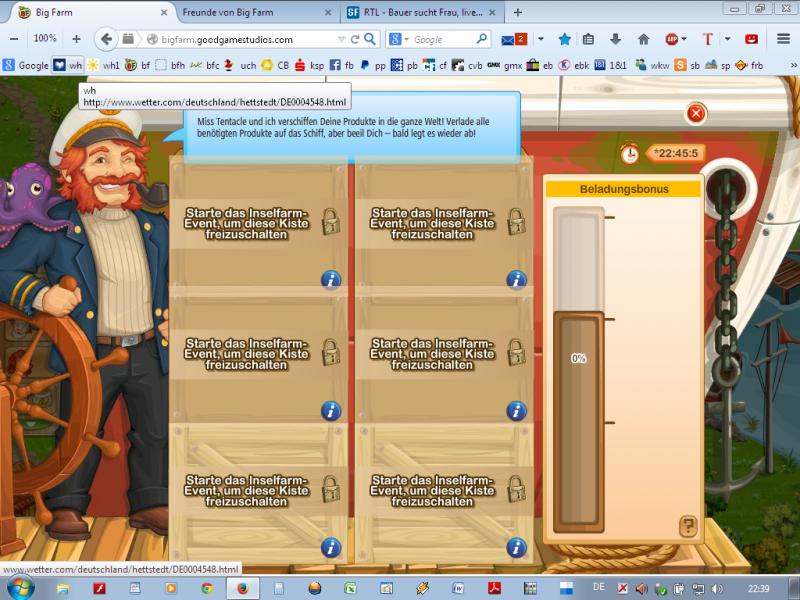Open the Windows Start menu
800x600 pixels.
click(20, 588)
